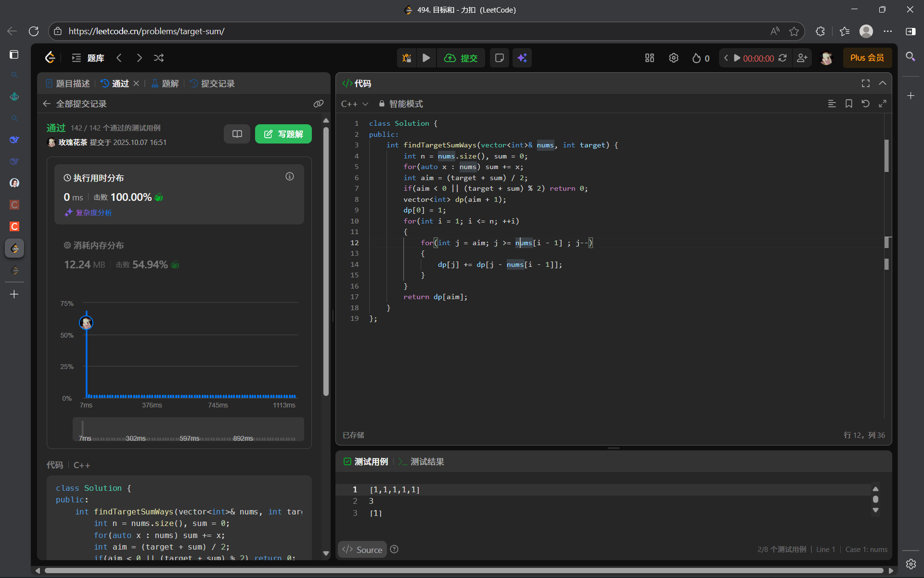This screenshot has width=924, height=578.
Task: Switch to the 题目描述 tab
Action: click(x=68, y=83)
